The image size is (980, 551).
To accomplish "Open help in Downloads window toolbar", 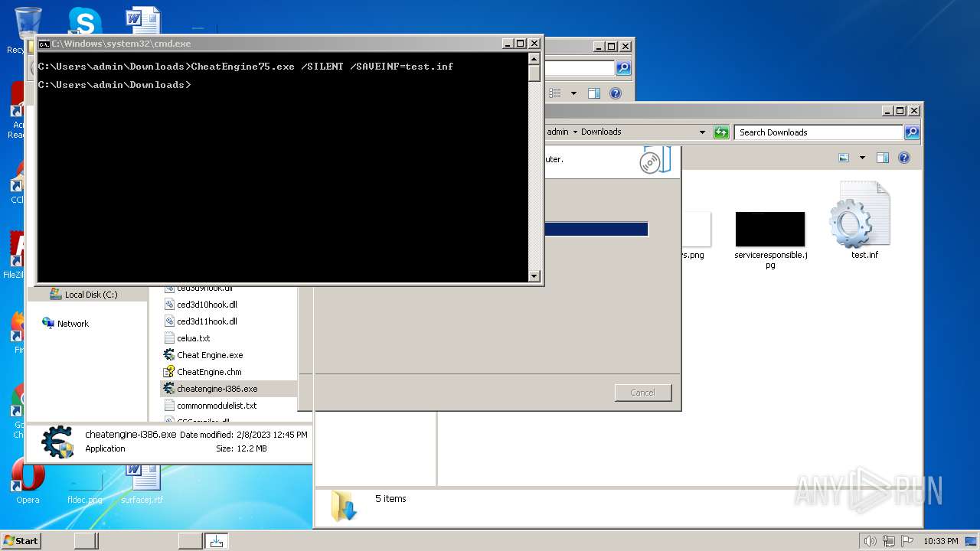I will [x=904, y=158].
